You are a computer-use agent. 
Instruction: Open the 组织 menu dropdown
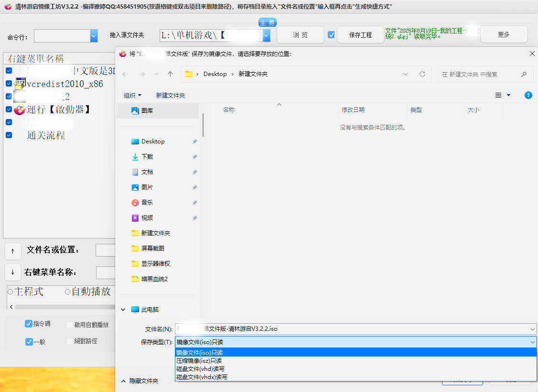coord(132,96)
